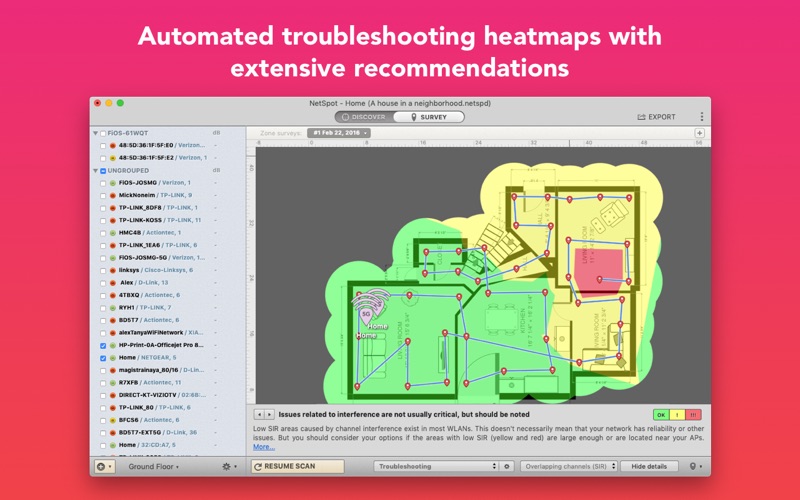
Task: Uncheck the HP-Print-0A-Officejet Pro checkbox
Action: (104, 345)
